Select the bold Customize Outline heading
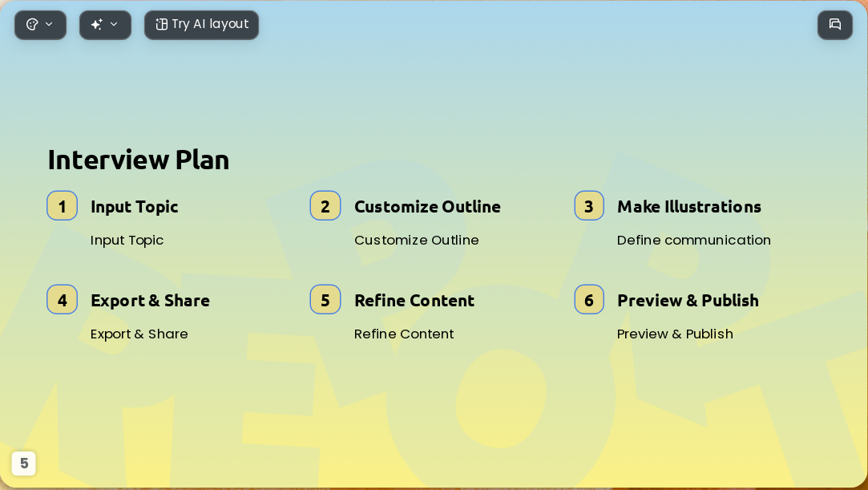Screen dimensions: 868x490 pyautogui.click(x=427, y=207)
